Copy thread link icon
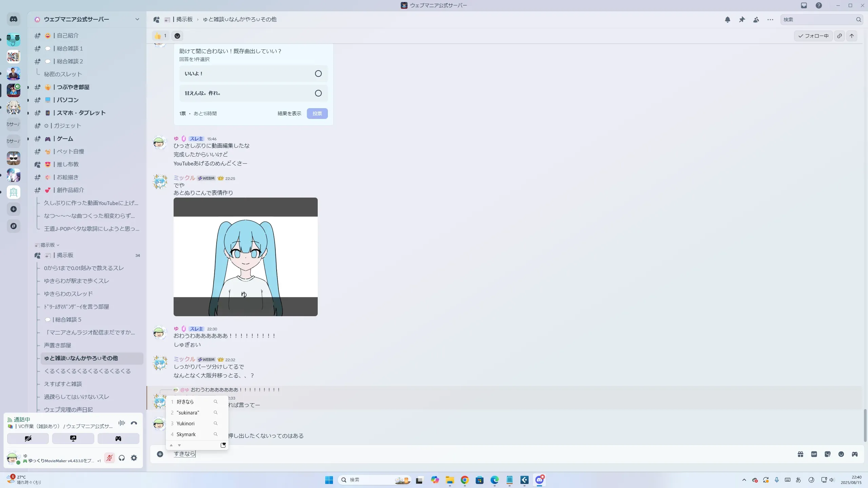This screenshot has height=488, width=868. click(840, 36)
